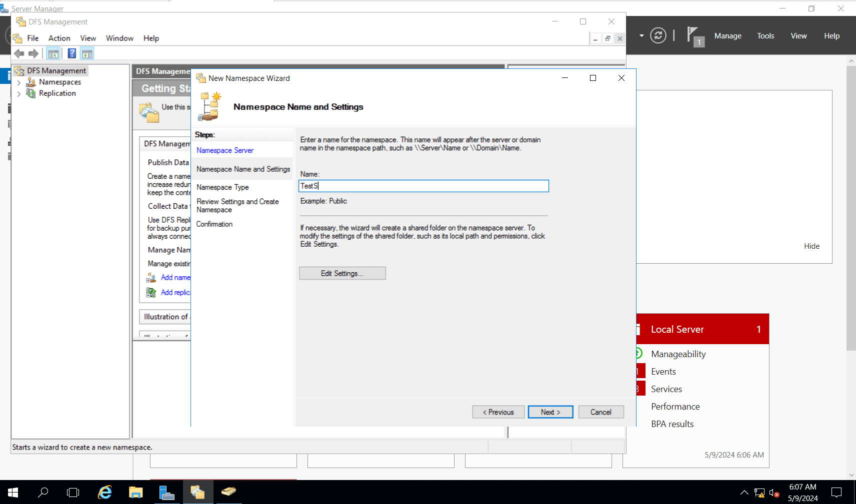856x504 pixels.
Task: Click the Confirmation step label
Action: pyautogui.click(x=214, y=224)
